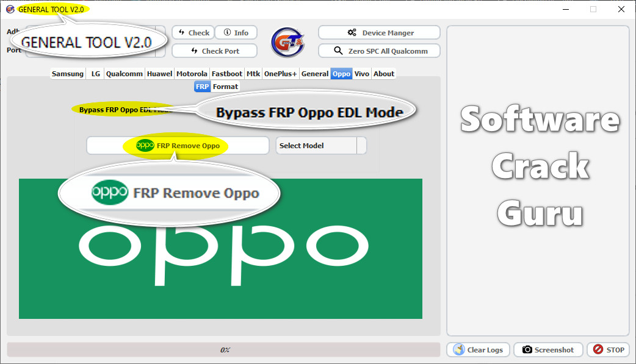Open Device Manger
Image resolution: width=636 pixels, height=364 pixels.
379,32
